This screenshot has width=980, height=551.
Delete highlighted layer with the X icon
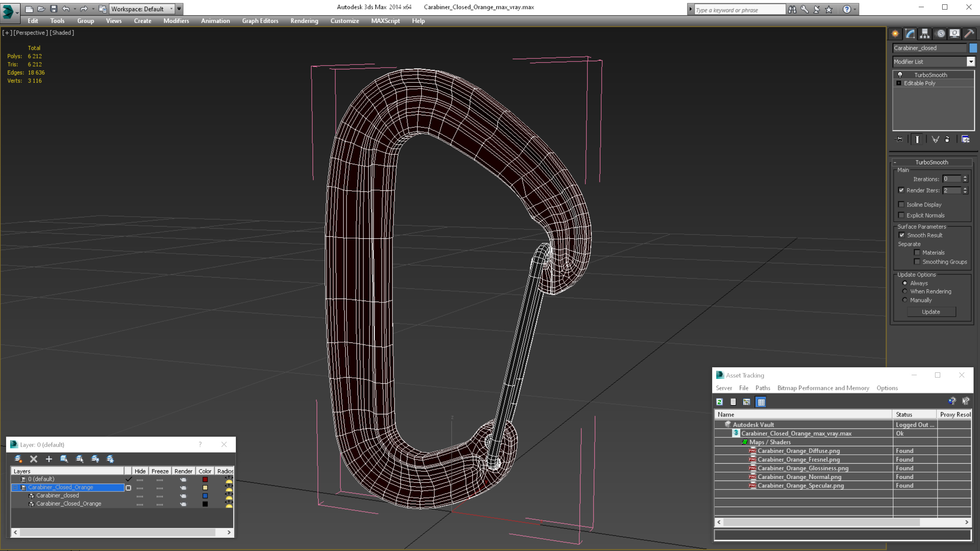point(33,459)
